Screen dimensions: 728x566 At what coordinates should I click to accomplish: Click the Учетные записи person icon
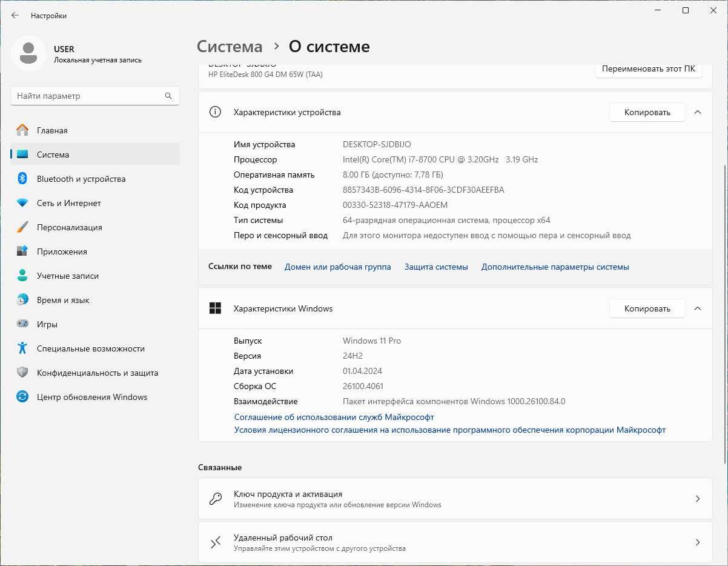pos(22,276)
